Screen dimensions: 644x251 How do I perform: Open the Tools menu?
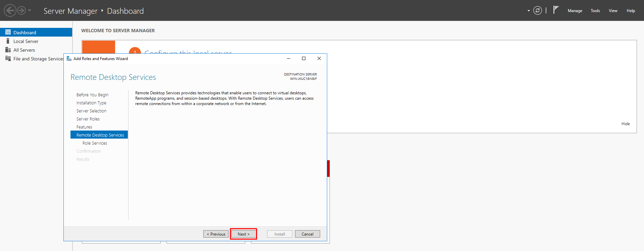coord(595,11)
